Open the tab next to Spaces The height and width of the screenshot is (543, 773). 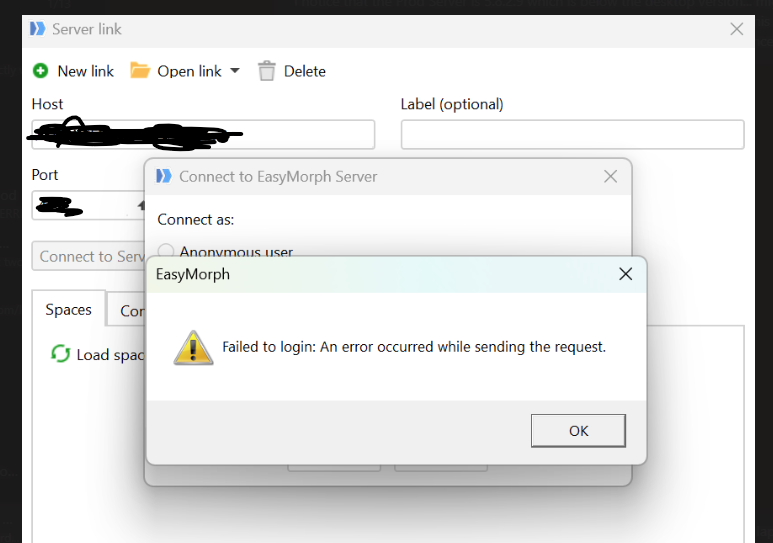pyautogui.click(x=127, y=311)
